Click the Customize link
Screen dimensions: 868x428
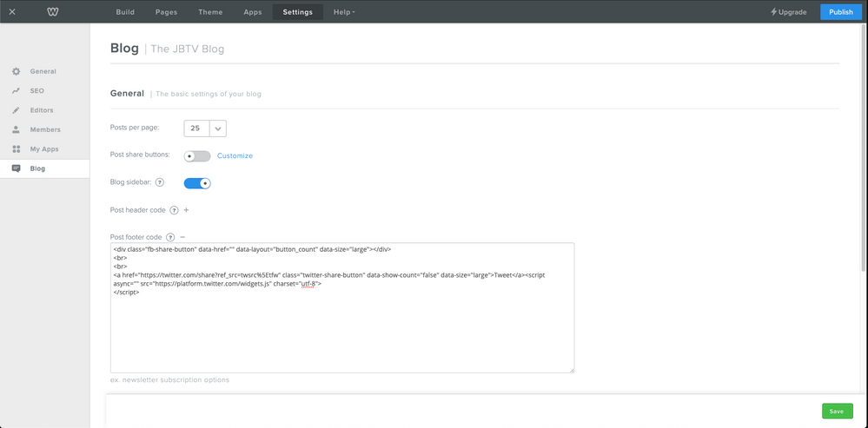pyautogui.click(x=235, y=156)
